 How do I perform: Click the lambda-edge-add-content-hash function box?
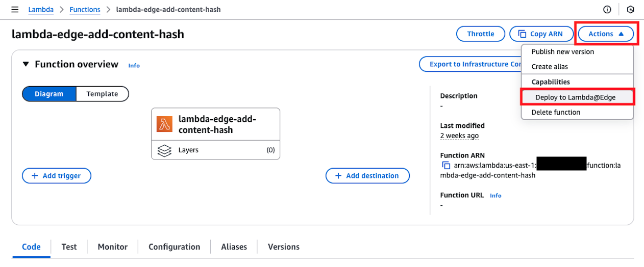point(215,124)
